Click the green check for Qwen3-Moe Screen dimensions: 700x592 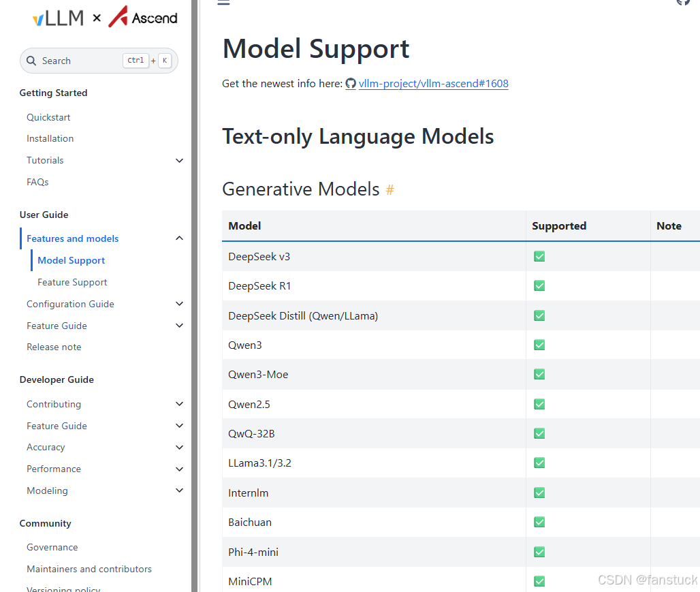tap(539, 375)
